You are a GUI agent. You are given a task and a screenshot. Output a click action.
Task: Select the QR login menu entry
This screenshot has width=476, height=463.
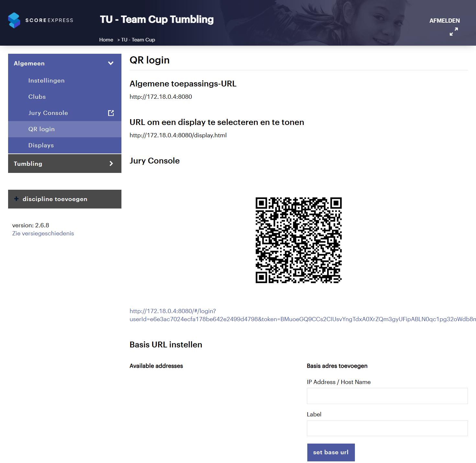coord(41,129)
